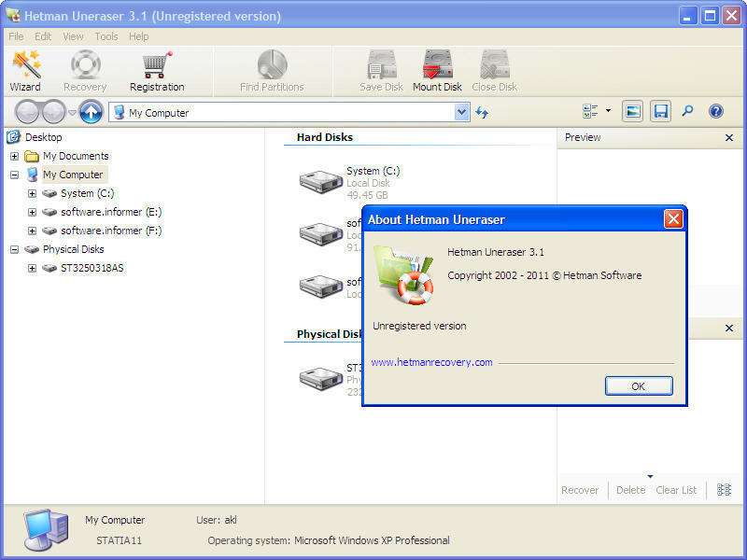Click the help question mark icon
The image size is (747, 560).
714,110
